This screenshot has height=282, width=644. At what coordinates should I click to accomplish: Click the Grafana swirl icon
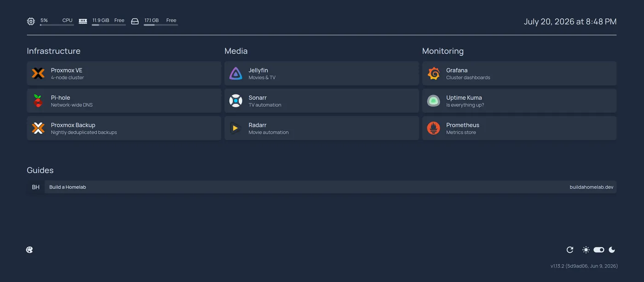pos(433,73)
